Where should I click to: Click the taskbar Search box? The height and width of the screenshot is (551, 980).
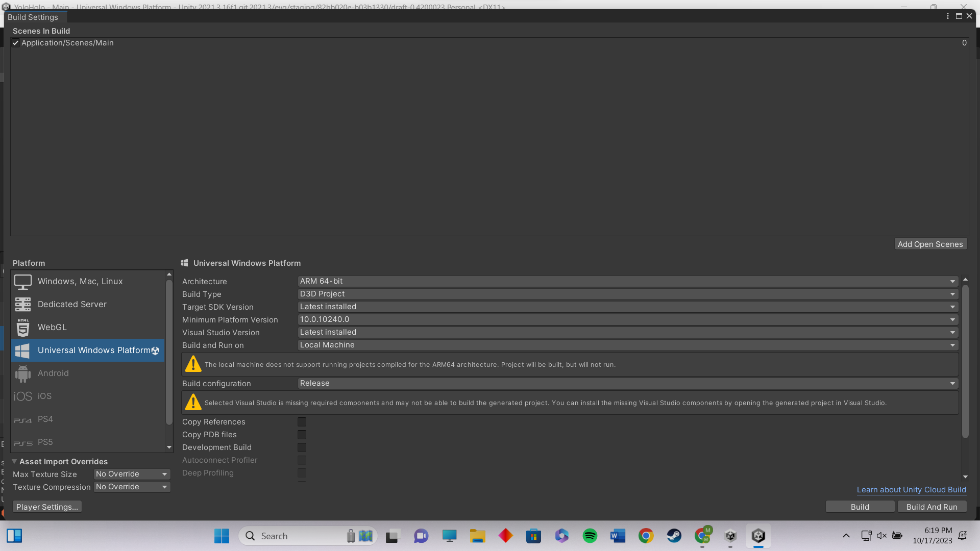point(308,536)
